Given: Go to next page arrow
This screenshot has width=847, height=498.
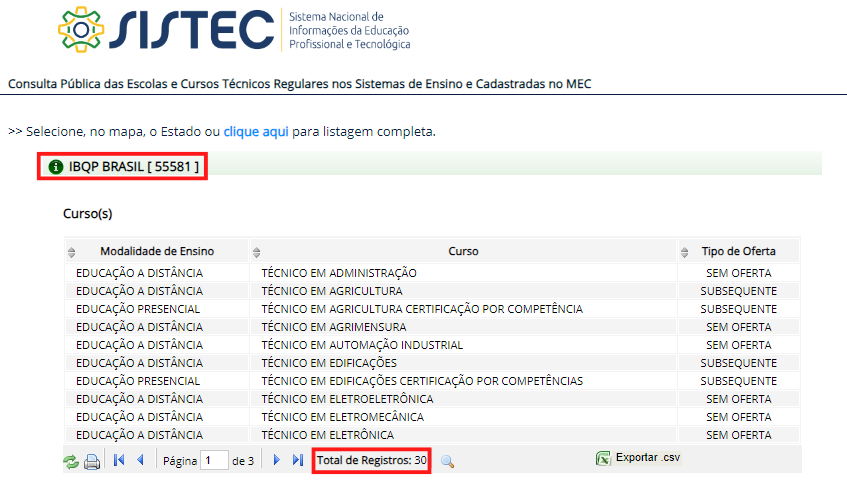Looking at the screenshot, I should pyautogui.click(x=277, y=460).
